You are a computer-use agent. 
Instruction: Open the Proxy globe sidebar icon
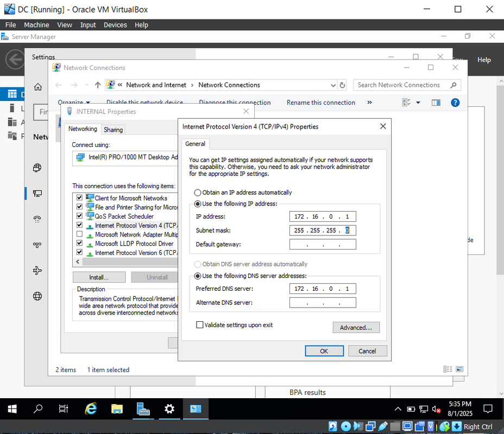(x=37, y=296)
